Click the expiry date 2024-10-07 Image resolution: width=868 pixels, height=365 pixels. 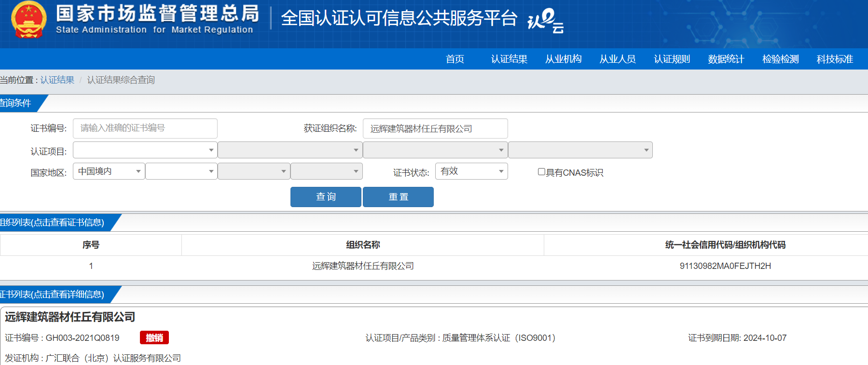tap(765, 338)
